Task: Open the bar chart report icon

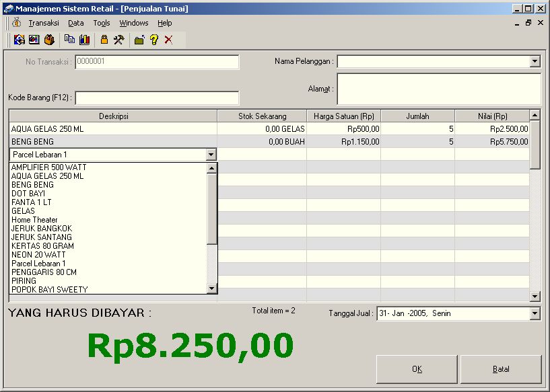Action: coord(84,40)
